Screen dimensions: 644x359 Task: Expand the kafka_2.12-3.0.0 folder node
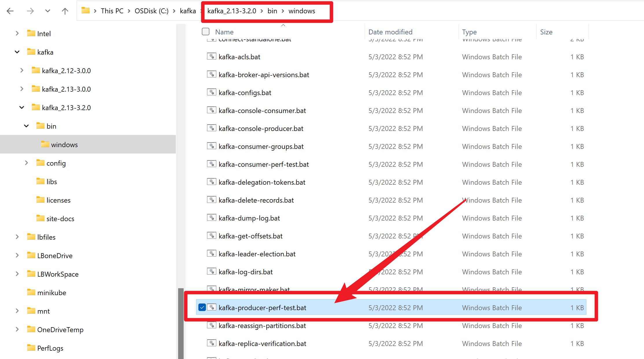pyautogui.click(x=22, y=71)
